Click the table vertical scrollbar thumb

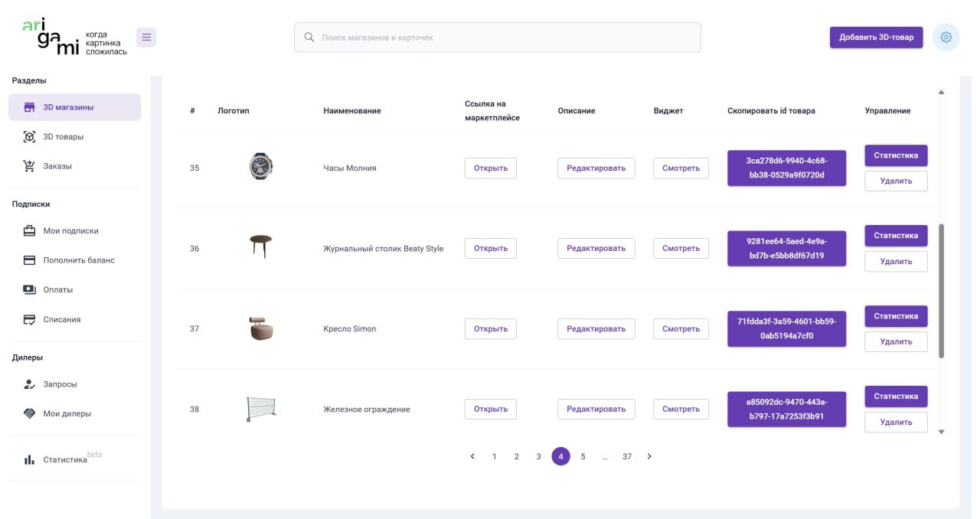941,291
